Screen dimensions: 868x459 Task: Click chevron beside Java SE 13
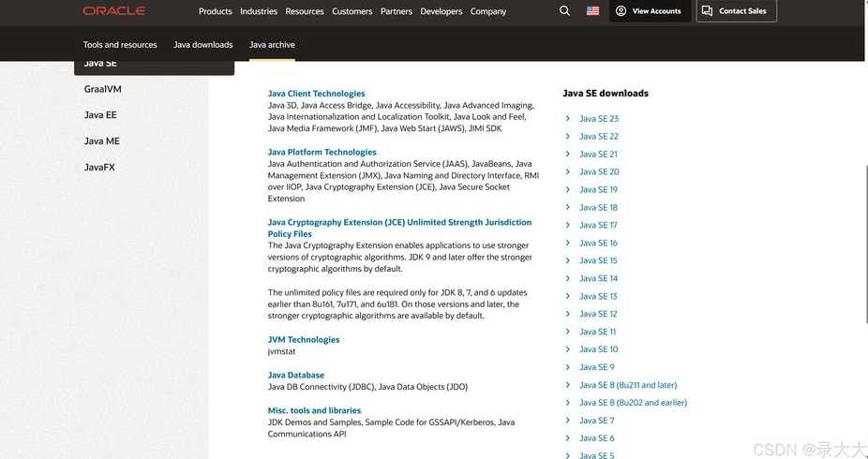(x=567, y=296)
